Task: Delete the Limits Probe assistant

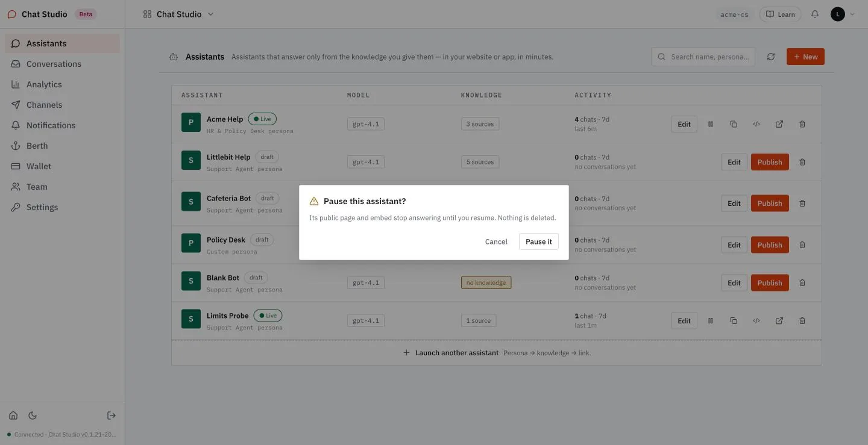Action: [x=802, y=321]
